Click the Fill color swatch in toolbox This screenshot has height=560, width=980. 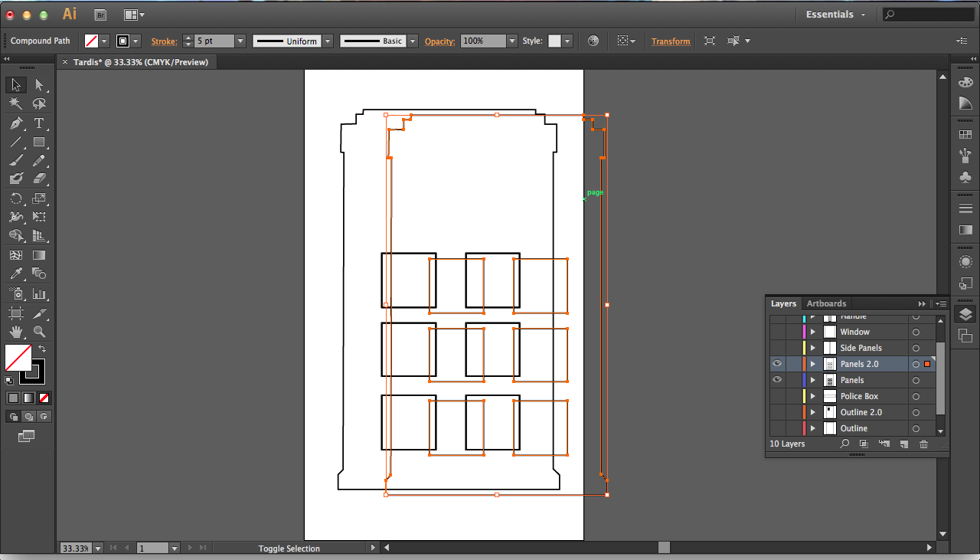pos(18,358)
